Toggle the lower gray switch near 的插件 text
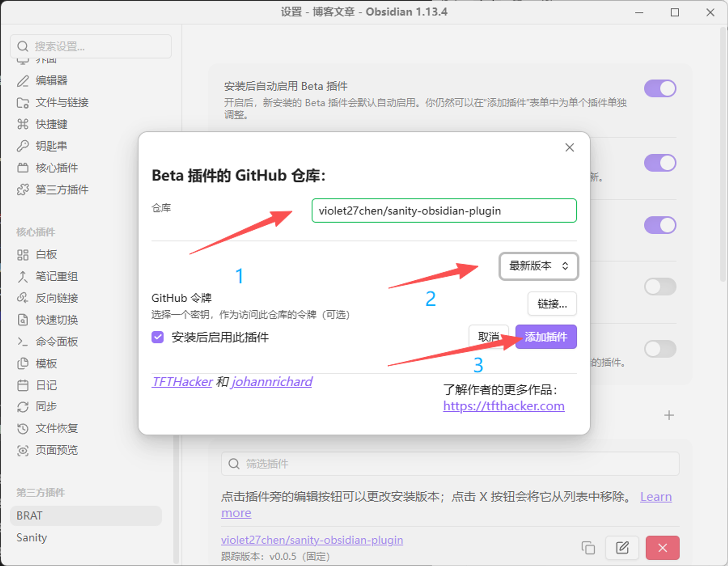The image size is (728, 566). pos(660,349)
